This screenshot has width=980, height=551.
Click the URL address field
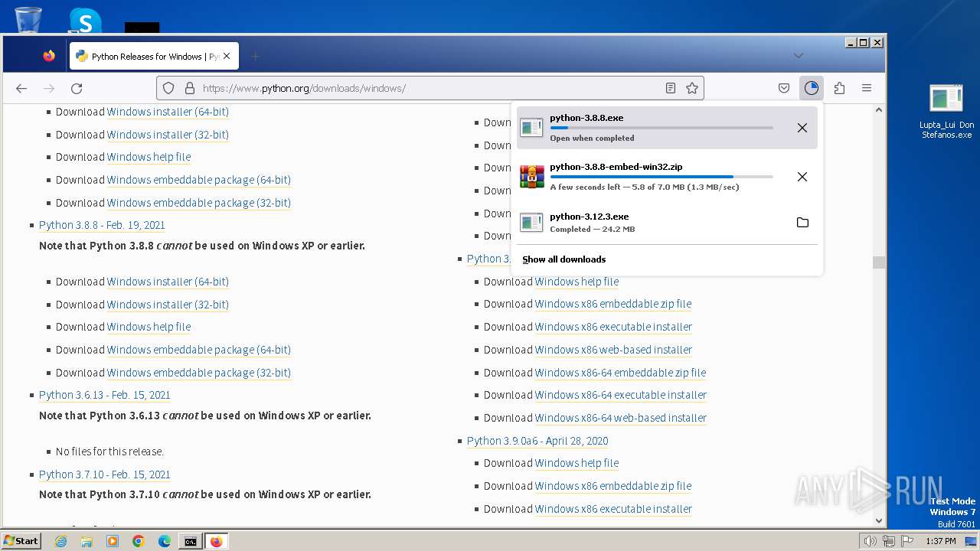pos(430,88)
